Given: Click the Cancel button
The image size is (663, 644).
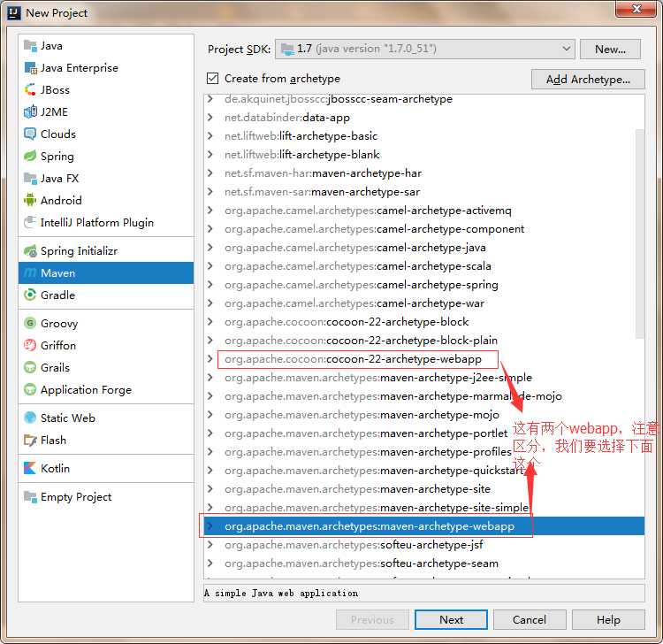Looking at the screenshot, I should click(530, 620).
